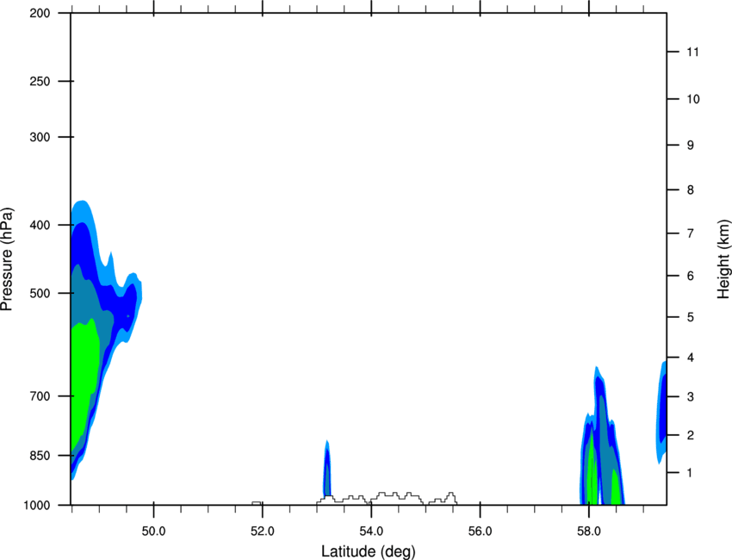
Task: Select the 1000 pressure tick label
Action: pos(37,506)
